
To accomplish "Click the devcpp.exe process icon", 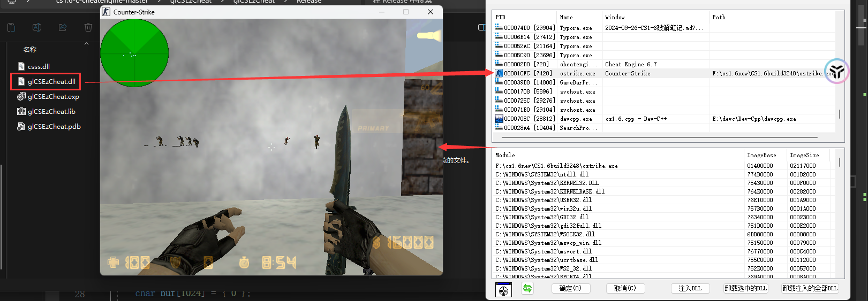I will coord(499,119).
